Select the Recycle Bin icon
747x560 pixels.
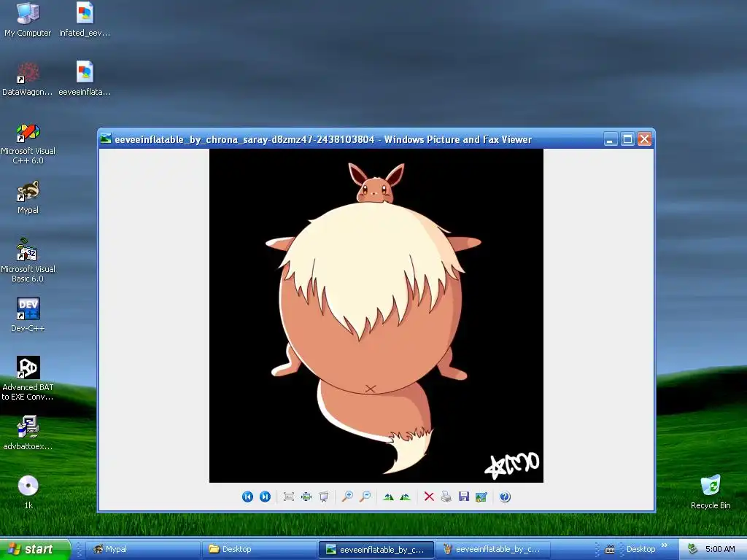point(711,491)
